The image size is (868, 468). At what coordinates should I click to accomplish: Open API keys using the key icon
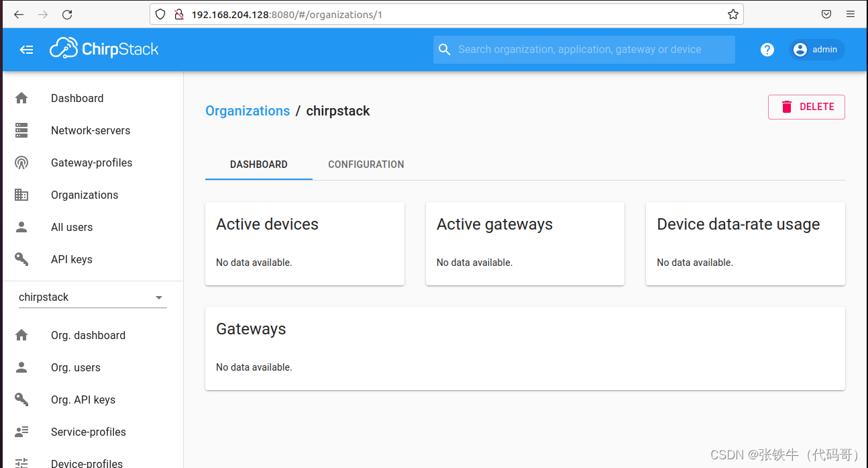tap(21, 259)
